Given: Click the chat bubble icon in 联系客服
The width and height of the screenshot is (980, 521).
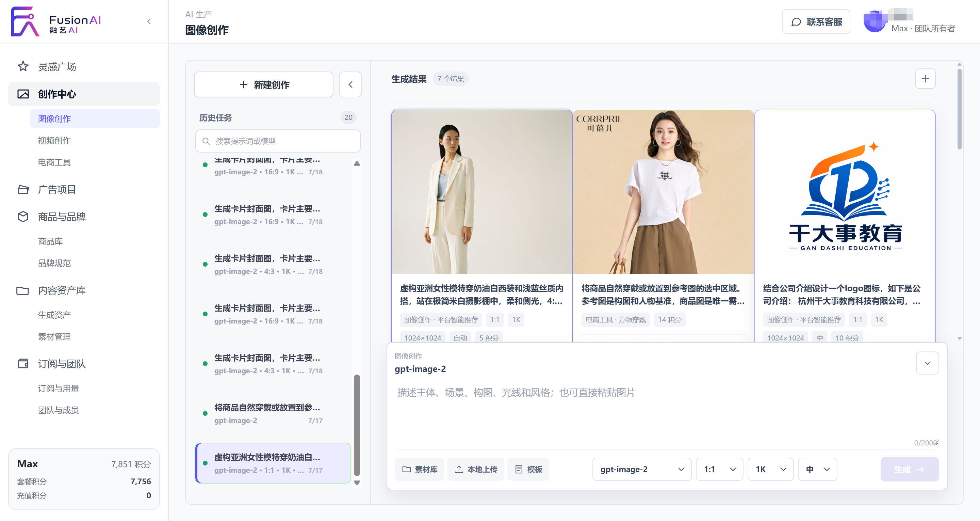Looking at the screenshot, I should pyautogui.click(x=796, y=22).
